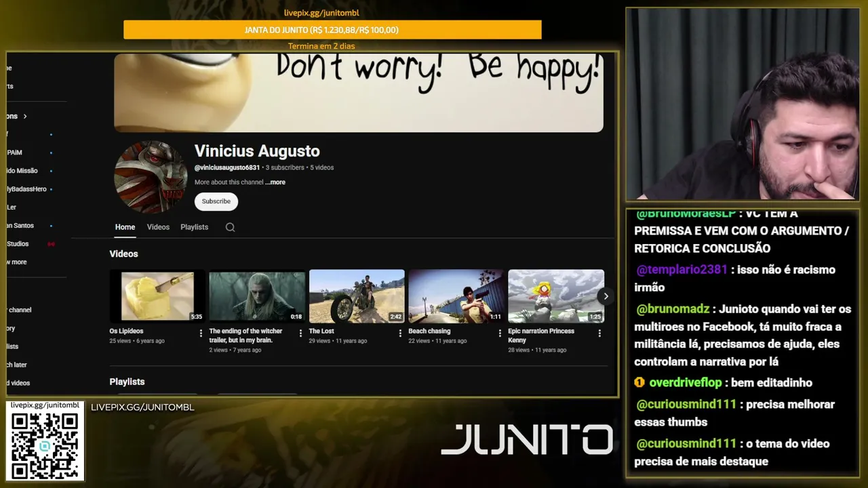Click 'livepix.gg/junitombl' text above donation bar
The image size is (868, 488).
(x=321, y=13)
